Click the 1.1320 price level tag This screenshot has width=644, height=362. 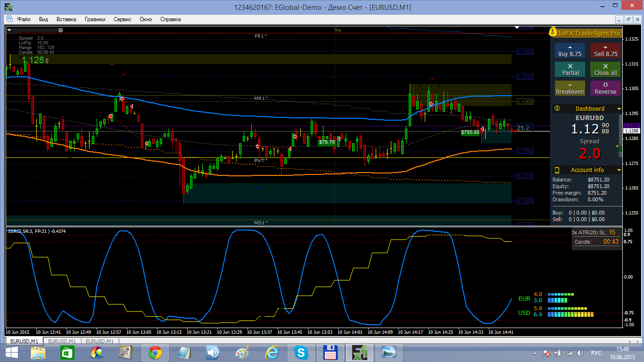pos(525,52)
